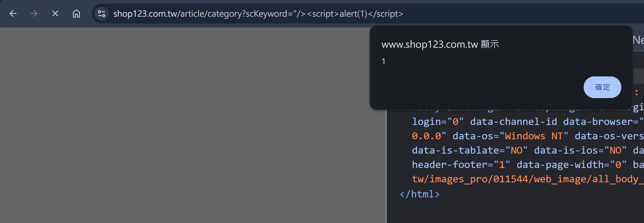The width and height of the screenshot is (644, 223).
Task: Click the data-channel-id attribute in DevTools
Action: [513, 122]
